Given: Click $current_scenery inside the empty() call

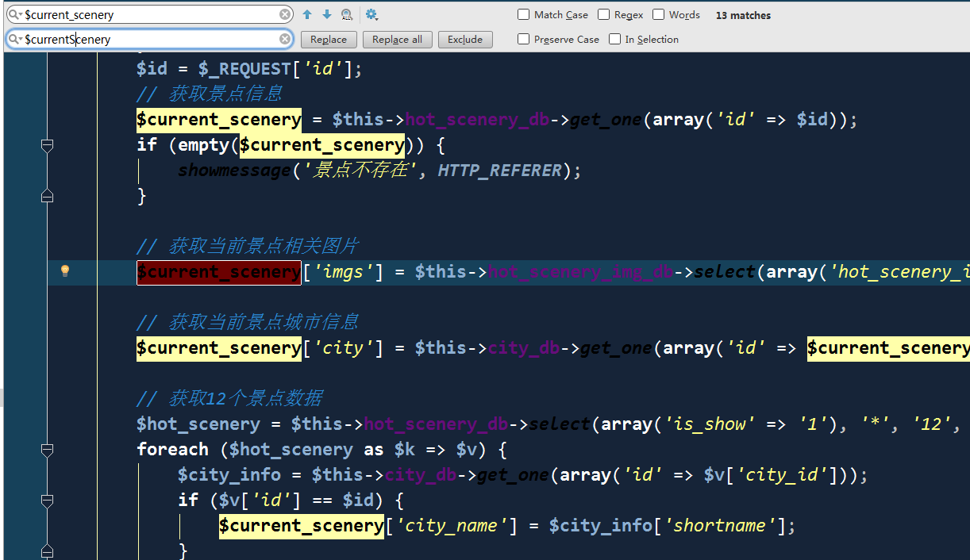Looking at the screenshot, I should click(x=322, y=145).
